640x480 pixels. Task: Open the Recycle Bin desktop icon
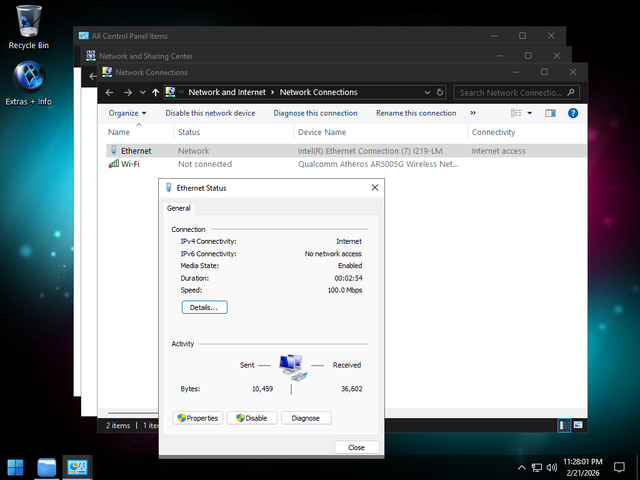point(29,27)
